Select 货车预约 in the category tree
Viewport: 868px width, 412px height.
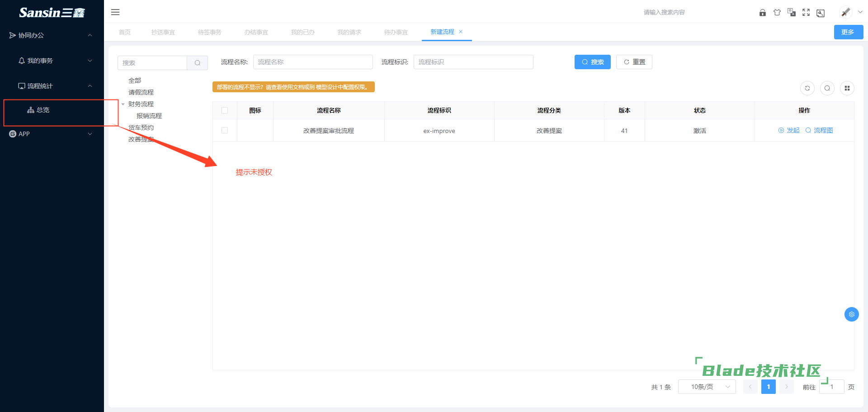click(141, 128)
